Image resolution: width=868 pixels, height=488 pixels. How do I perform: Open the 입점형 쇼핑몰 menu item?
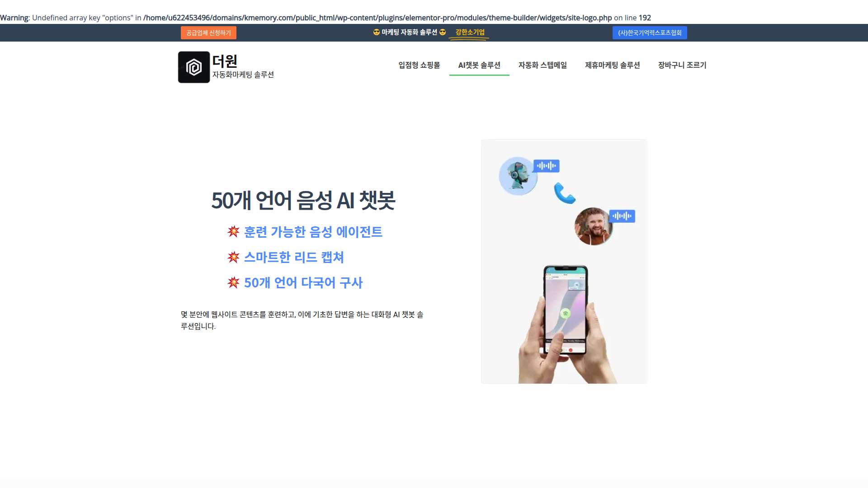pos(419,65)
